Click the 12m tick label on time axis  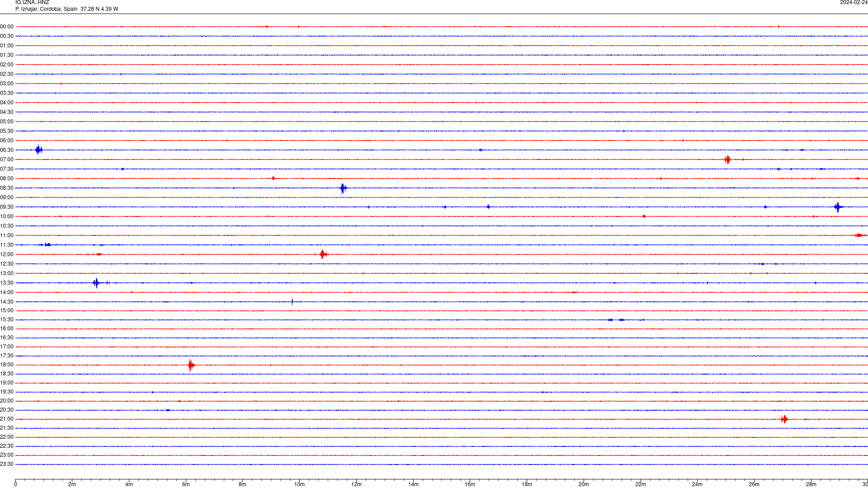pyautogui.click(x=356, y=484)
